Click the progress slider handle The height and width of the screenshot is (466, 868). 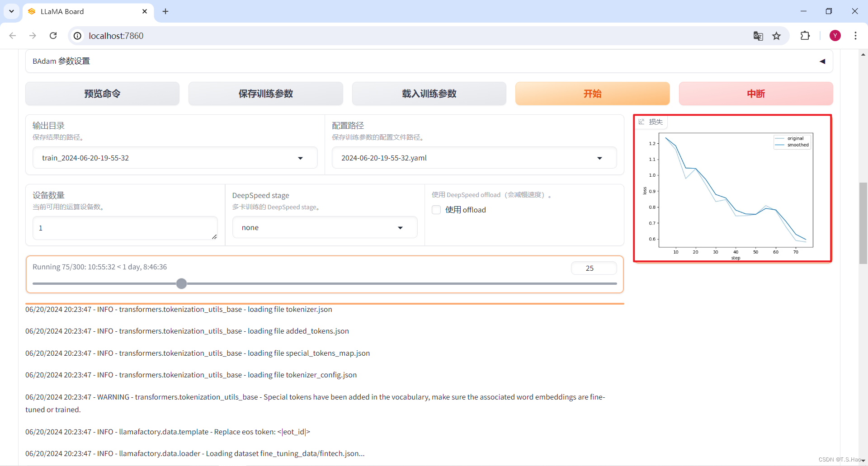point(181,283)
